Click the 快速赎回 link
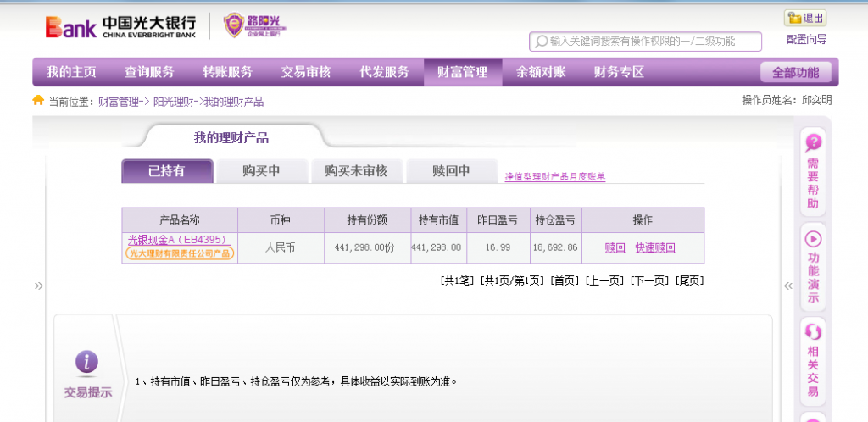868x422 pixels. [x=655, y=247]
